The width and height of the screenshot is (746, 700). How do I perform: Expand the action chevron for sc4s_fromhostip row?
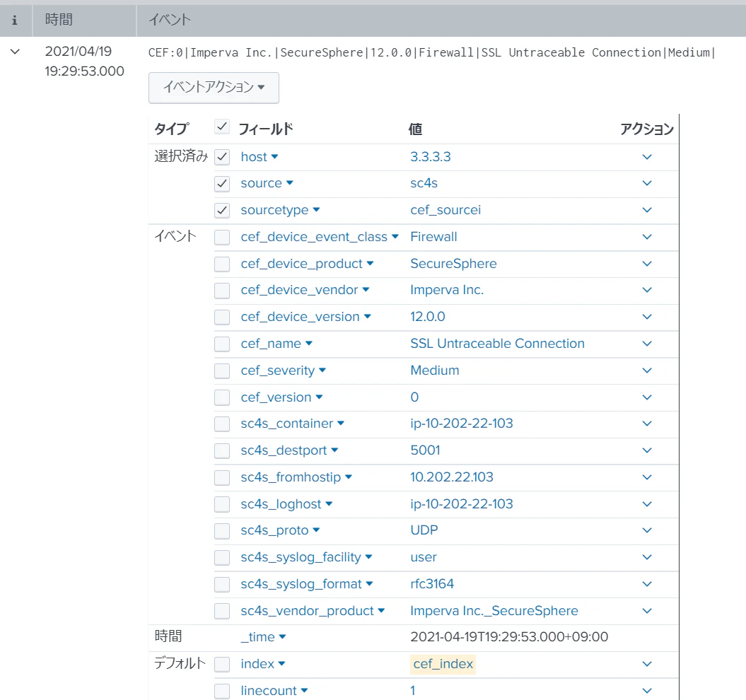647,477
